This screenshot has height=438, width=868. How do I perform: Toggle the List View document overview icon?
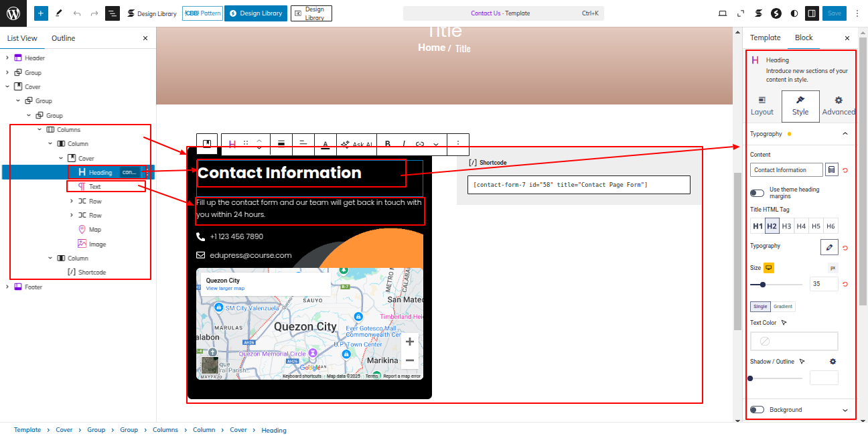[x=112, y=13]
